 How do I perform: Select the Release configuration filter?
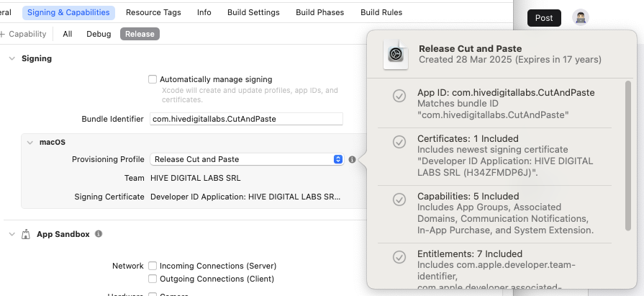pyautogui.click(x=140, y=34)
